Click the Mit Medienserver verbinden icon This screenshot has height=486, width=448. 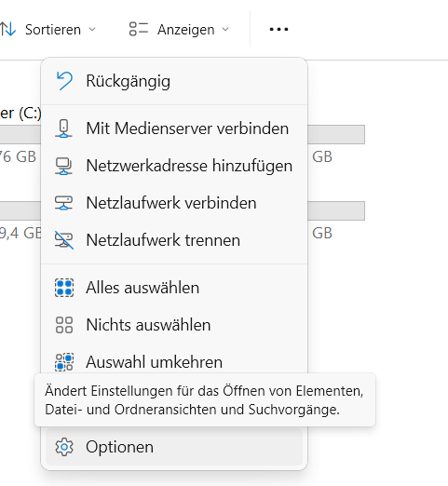point(63,128)
